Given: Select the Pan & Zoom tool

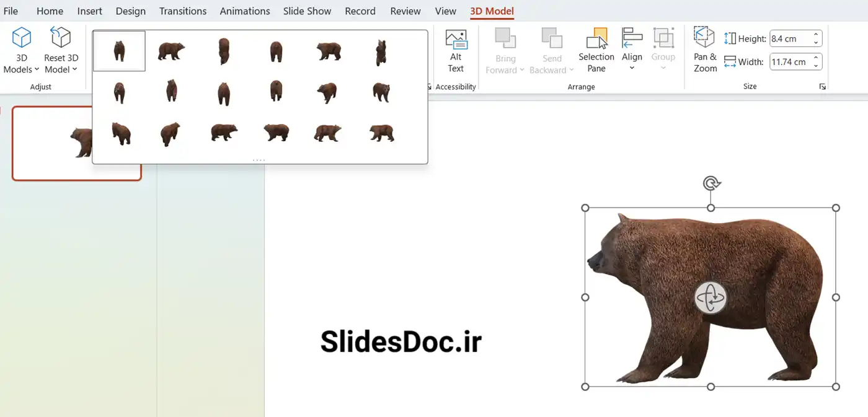Looking at the screenshot, I should [x=704, y=50].
